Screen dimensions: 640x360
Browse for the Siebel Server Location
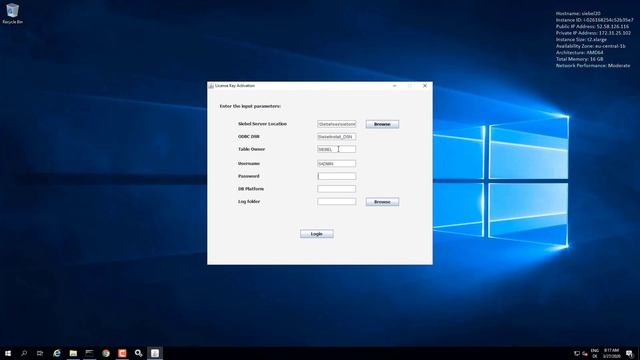click(x=382, y=124)
